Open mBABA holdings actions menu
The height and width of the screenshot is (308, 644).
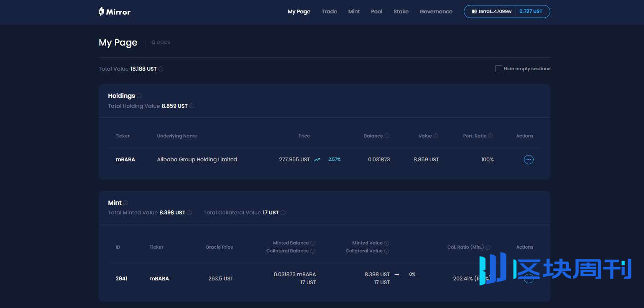pos(529,160)
